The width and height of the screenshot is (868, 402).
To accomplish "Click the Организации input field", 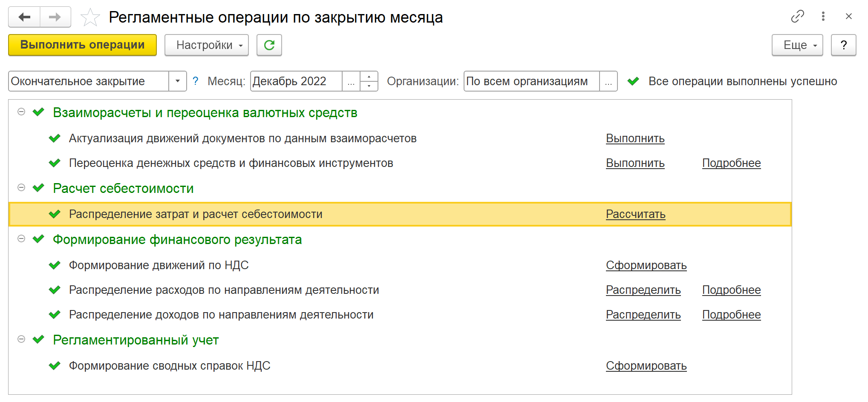I will [x=531, y=81].
